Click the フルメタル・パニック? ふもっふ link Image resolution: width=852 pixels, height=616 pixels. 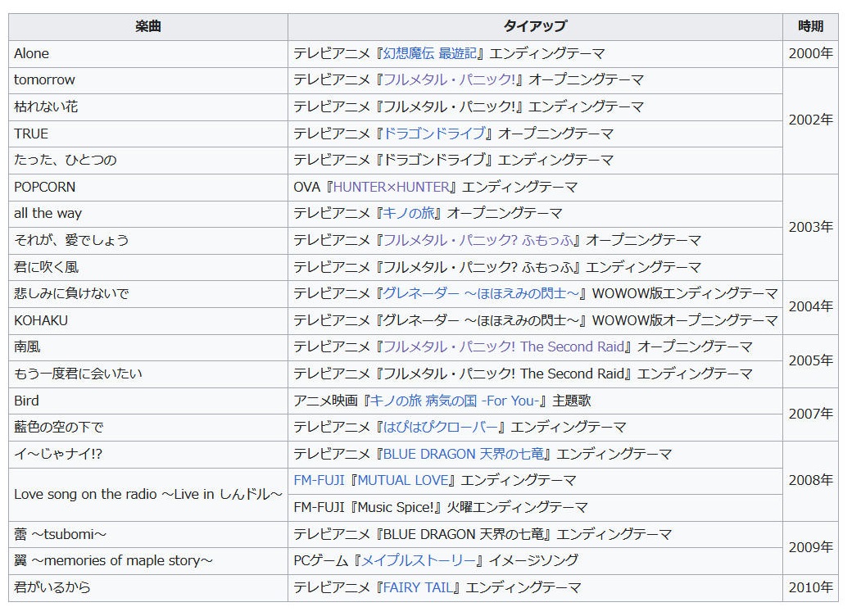482,240
